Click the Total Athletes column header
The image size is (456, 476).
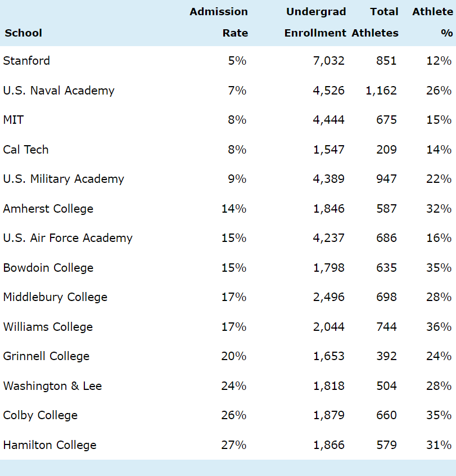pyautogui.click(x=375, y=22)
